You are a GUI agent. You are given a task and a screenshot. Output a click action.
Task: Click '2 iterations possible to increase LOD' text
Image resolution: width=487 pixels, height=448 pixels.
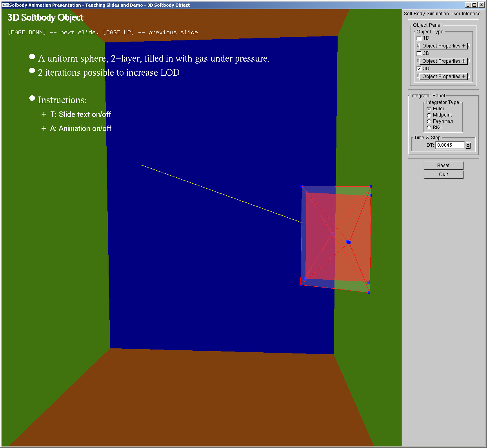pos(109,73)
